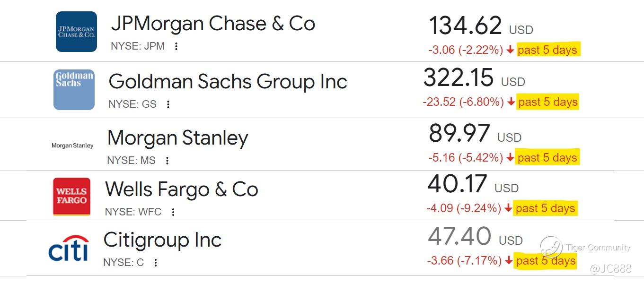Image resolution: width=644 pixels, height=283 pixels.
Task: Click the Goldman Sachs logo icon
Action: pyautogui.click(x=74, y=89)
